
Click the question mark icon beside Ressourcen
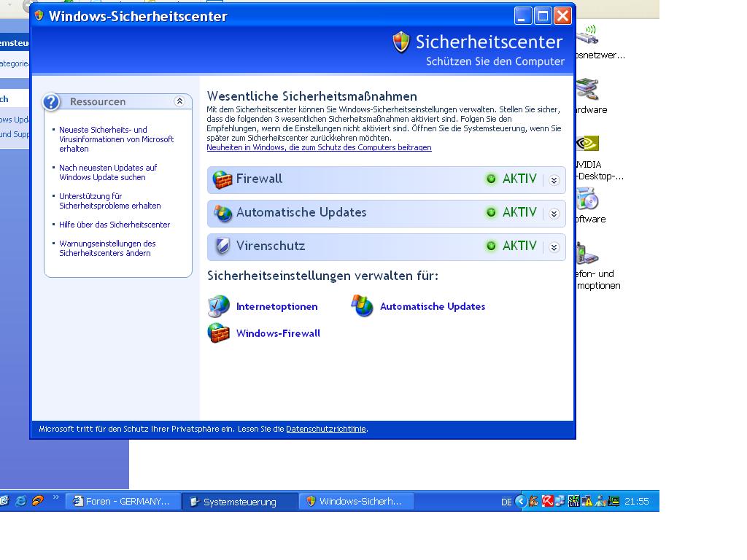coord(52,101)
